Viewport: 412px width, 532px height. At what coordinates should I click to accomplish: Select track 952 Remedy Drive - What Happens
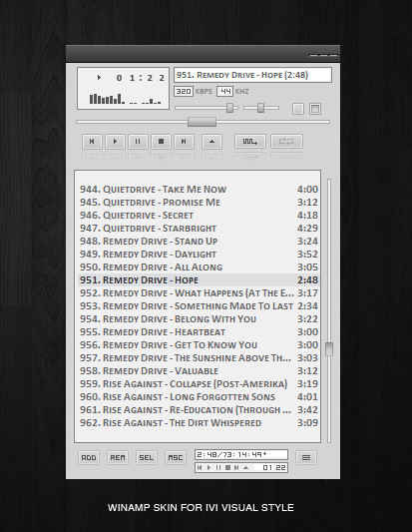click(200, 293)
